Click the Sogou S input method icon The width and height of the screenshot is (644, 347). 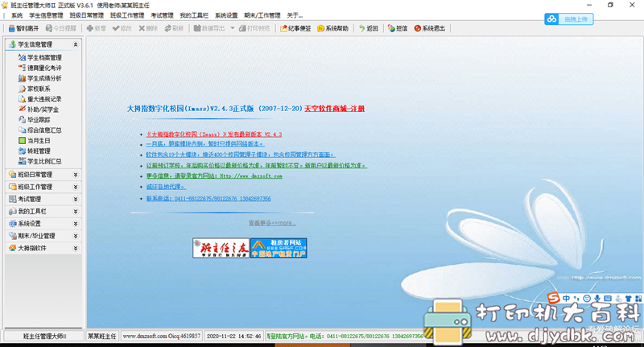(554, 298)
